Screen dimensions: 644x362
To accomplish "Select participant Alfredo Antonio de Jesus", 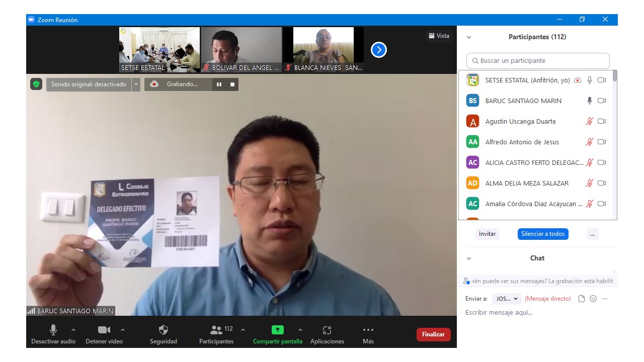I will tap(535, 142).
